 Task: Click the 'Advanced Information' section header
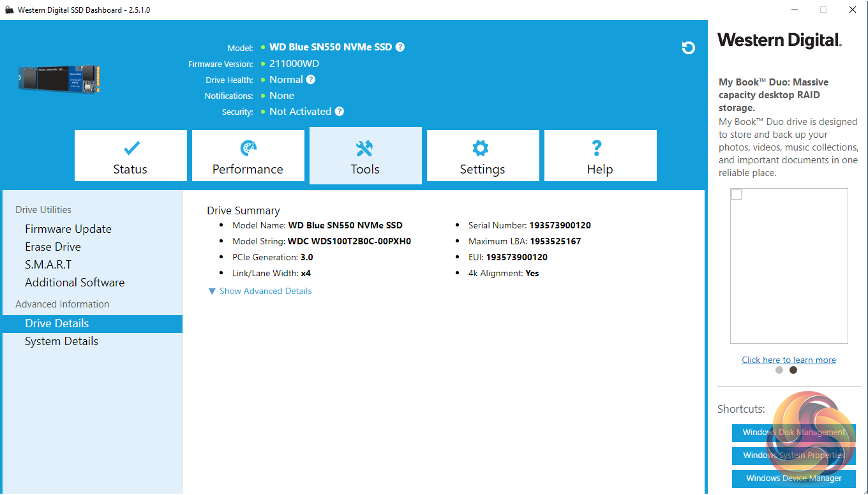(62, 304)
